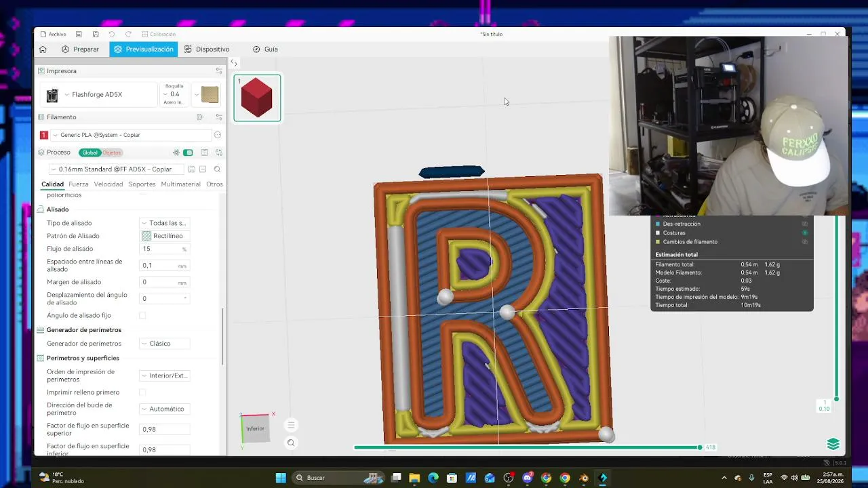Click the Margen de alisado input field

(x=164, y=282)
